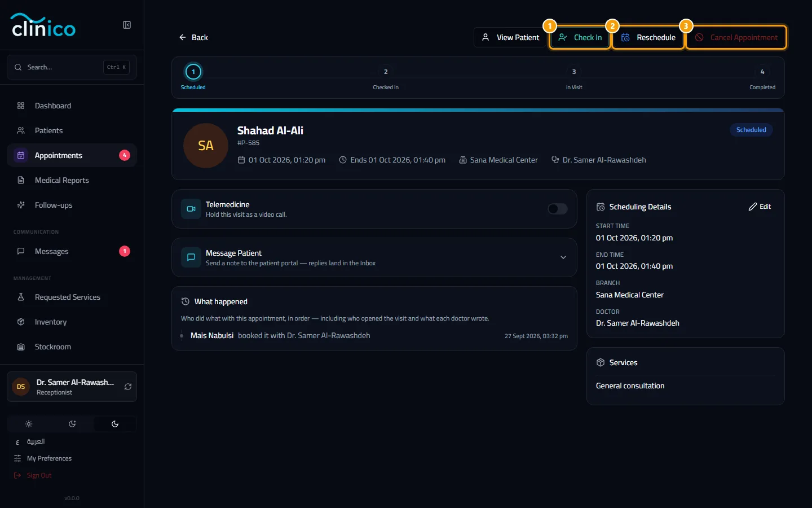Image resolution: width=812 pixels, height=508 pixels.
Task: Enable the Telemedicine video call toggle
Action: click(558, 209)
